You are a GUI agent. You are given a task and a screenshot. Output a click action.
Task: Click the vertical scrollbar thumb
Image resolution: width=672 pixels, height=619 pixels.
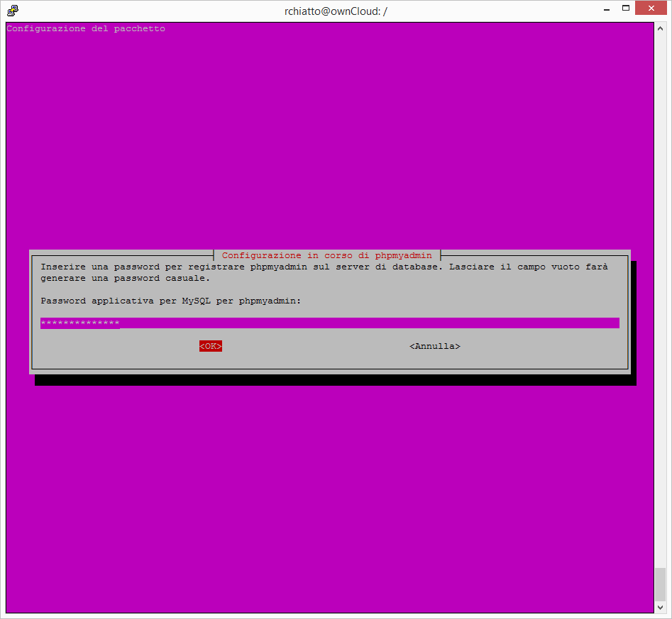click(x=660, y=585)
